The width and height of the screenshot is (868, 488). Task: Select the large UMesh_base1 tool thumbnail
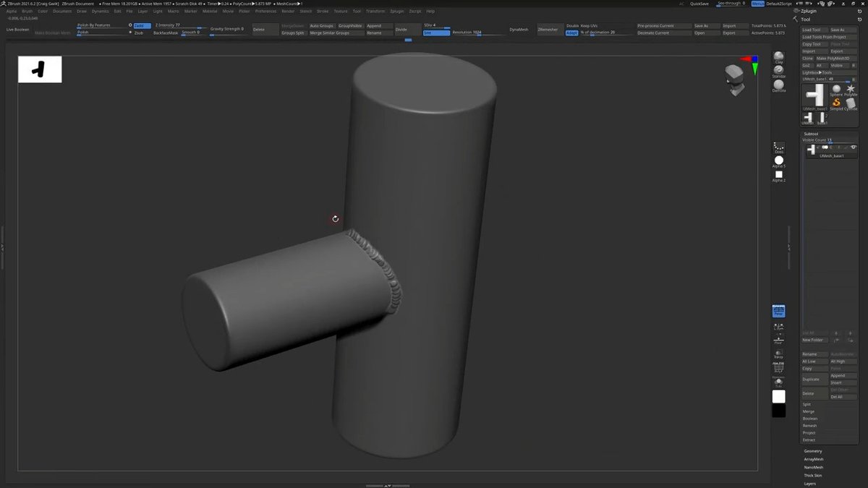tap(814, 97)
